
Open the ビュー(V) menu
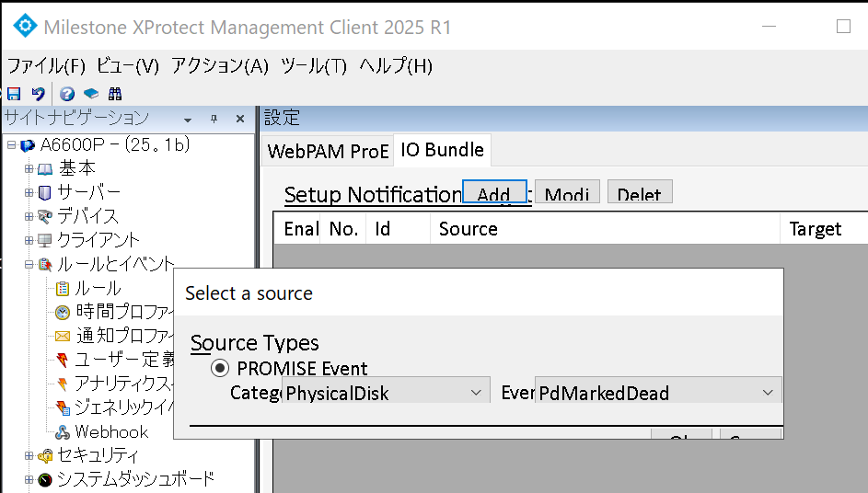click(x=128, y=66)
